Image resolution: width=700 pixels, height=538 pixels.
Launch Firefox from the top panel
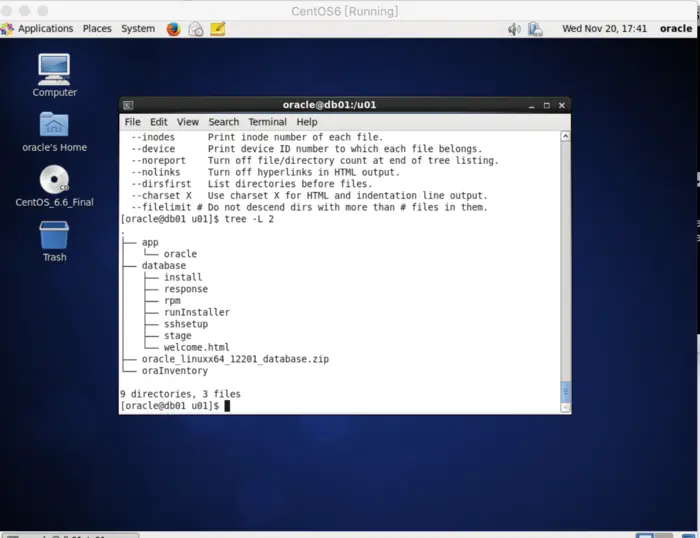(x=173, y=29)
